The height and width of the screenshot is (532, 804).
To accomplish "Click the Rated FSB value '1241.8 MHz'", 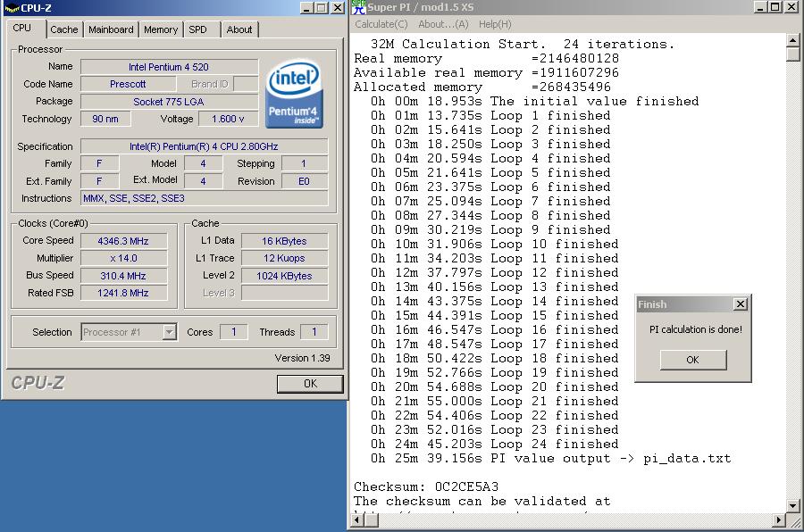I will [123, 293].
